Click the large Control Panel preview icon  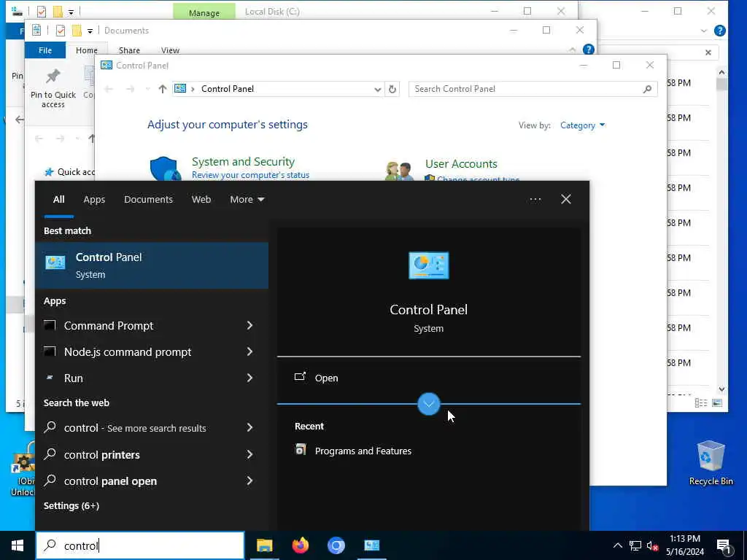(x=429, y=265)
